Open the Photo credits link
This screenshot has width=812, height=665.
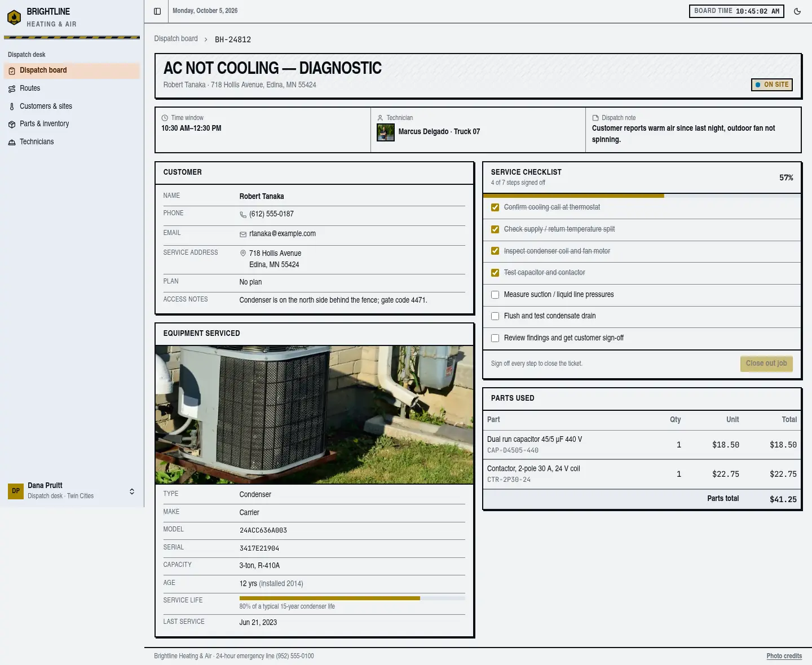point(784,656)
